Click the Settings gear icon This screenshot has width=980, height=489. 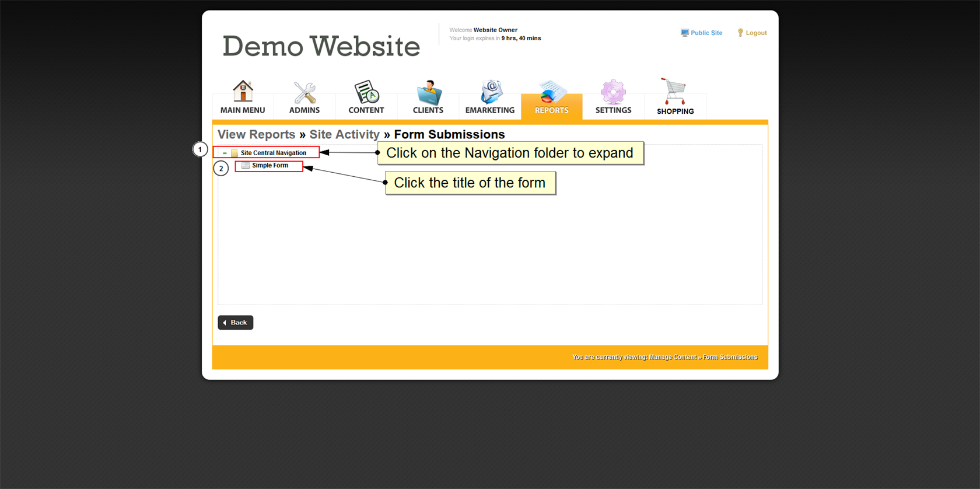click(613, 92)
